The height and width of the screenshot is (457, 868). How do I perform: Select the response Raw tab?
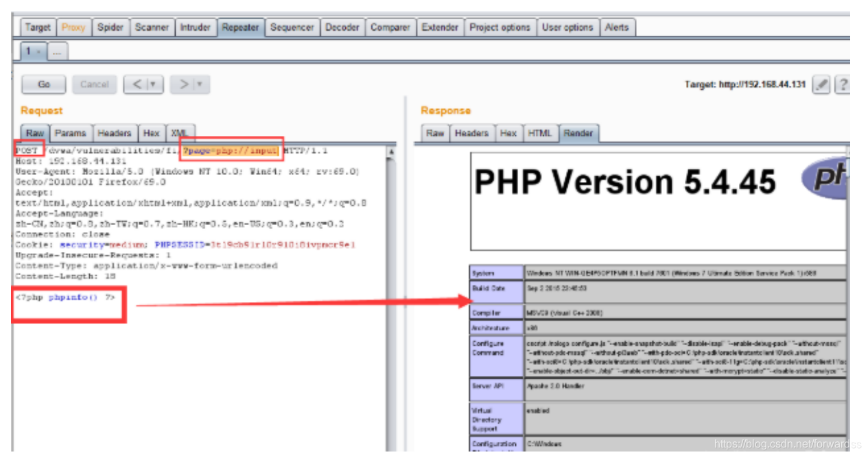point(435,133)
